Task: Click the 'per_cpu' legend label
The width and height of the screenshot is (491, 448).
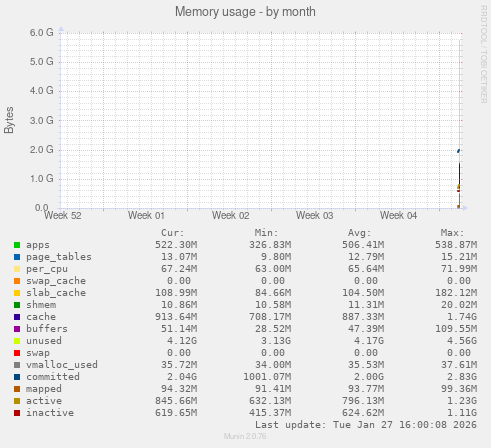Action: click(47, 269)
